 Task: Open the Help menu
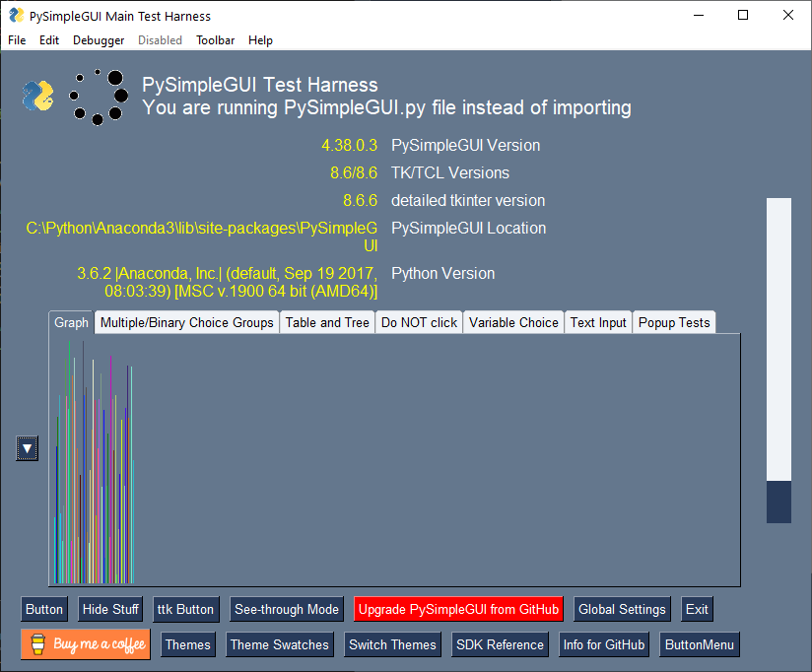pos(260,40)
